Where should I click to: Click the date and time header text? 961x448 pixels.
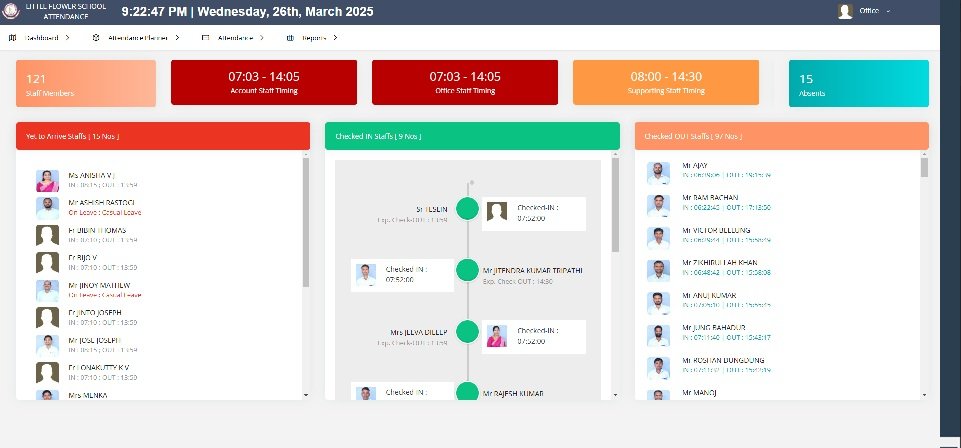coord(248,12)
